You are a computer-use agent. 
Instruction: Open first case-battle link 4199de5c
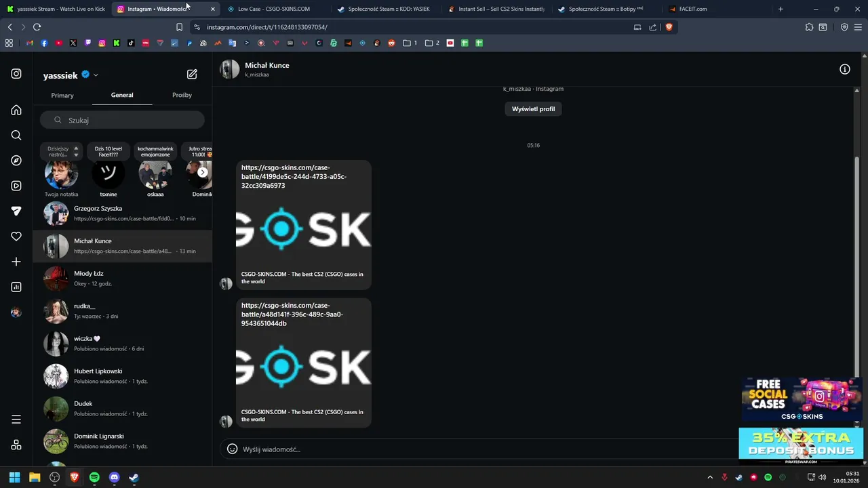294,176
